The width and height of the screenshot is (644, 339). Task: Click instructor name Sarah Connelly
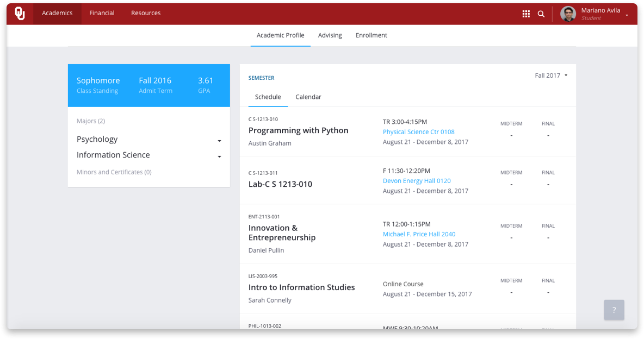pyautogui.click(x=270, y=300)
